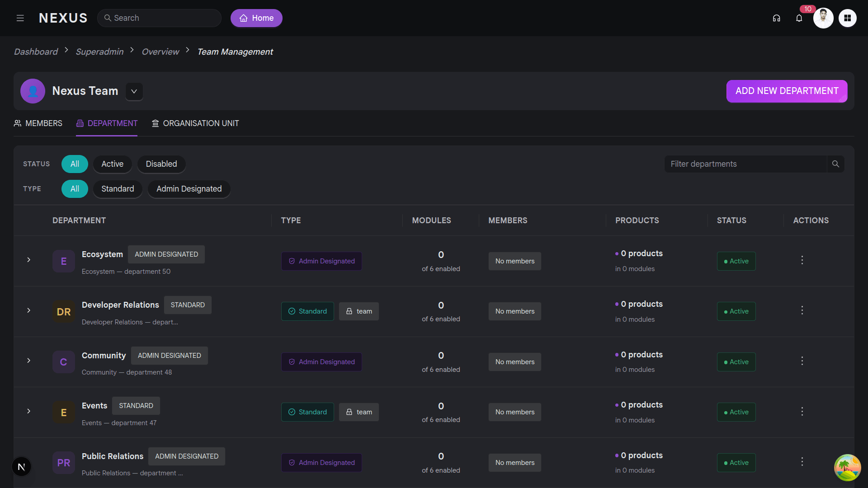Click the team badge in Events row
Screen dimensions: 868x488
(359, 412)
